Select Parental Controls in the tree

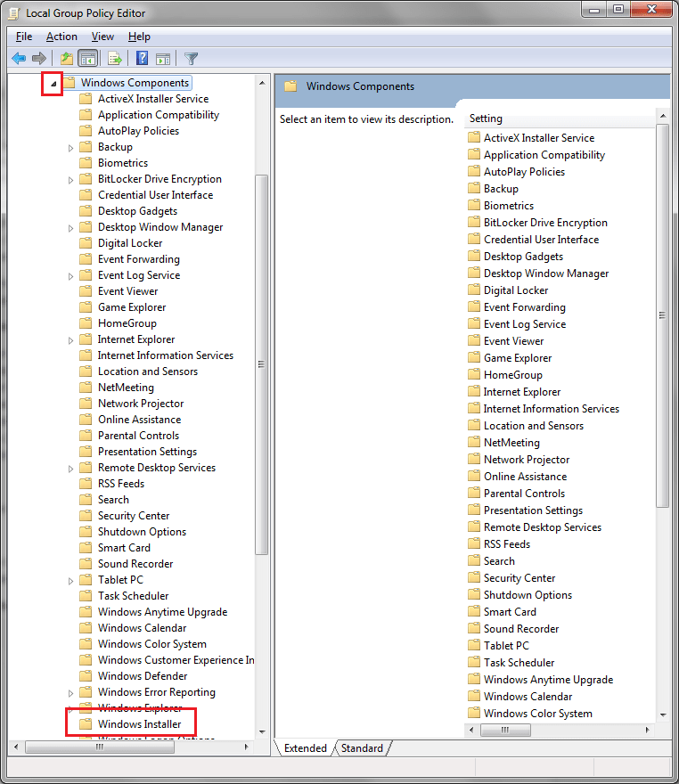click(x=138, y=436)
